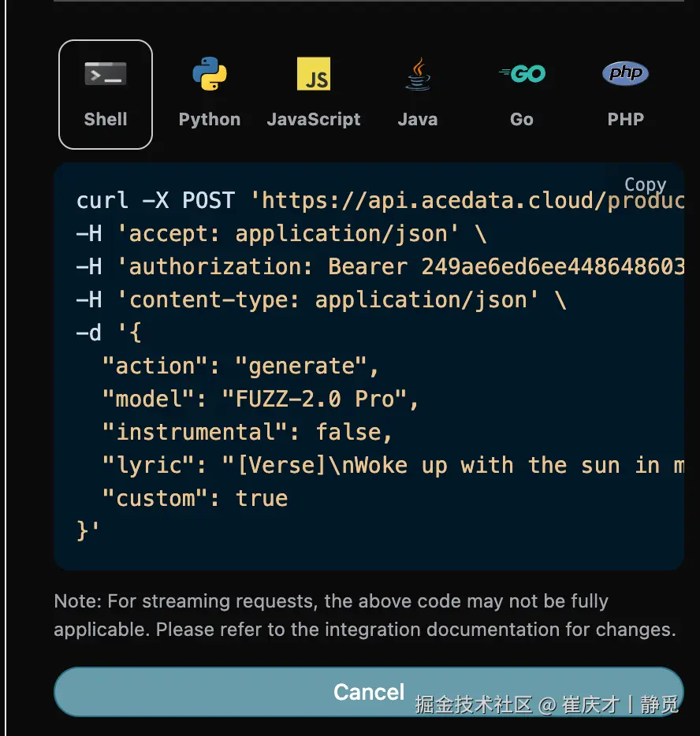Click the "instrumental": false line
Viewport: 700px width, 736px height.
coord(247,433)
